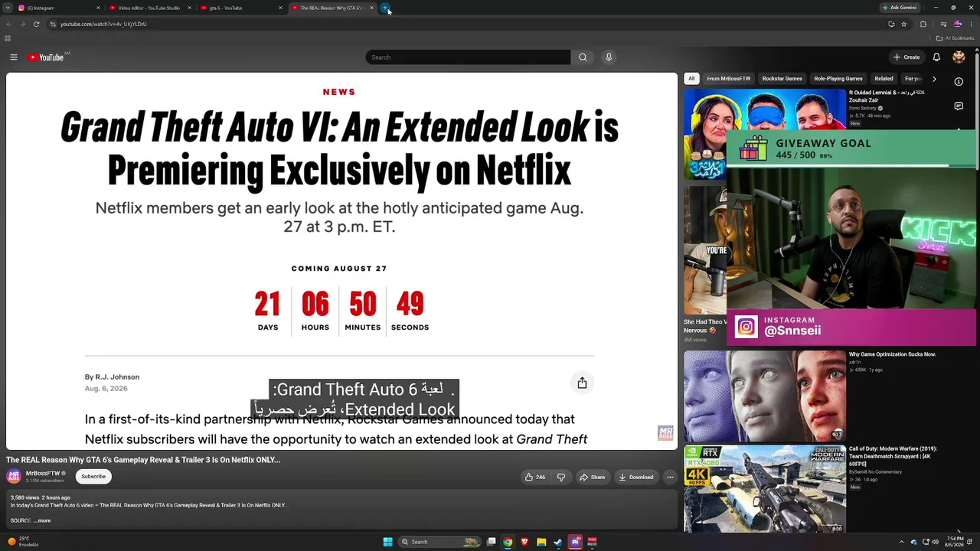Go back with browser back arrow
This screenshot has height=551, width=980.
coord(8,24)
